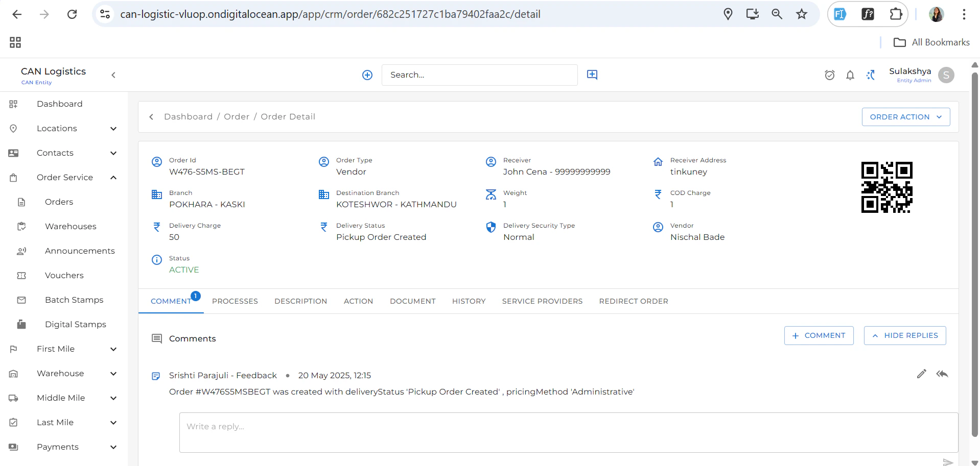Click the browser address bar URL
980x466 pixels.
click(x=330, y=14)
